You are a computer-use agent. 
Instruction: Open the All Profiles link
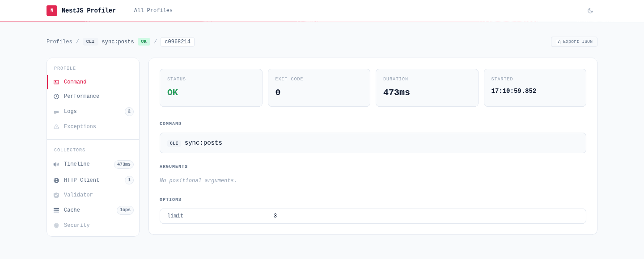(153, 11)
